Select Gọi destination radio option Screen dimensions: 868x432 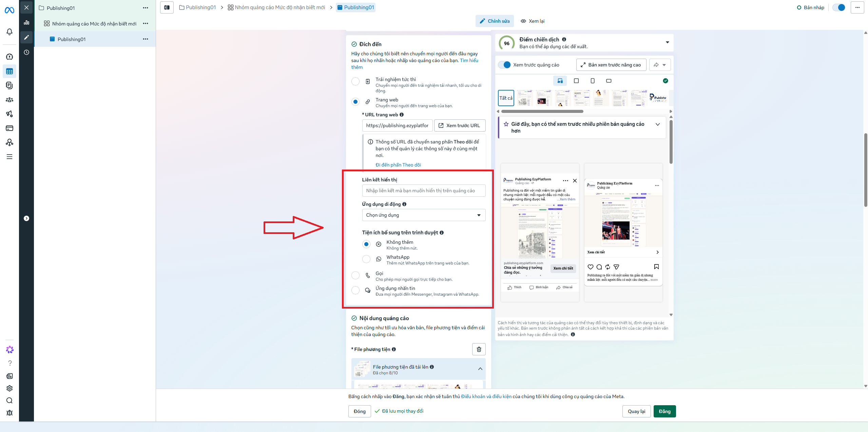point(355,275)
